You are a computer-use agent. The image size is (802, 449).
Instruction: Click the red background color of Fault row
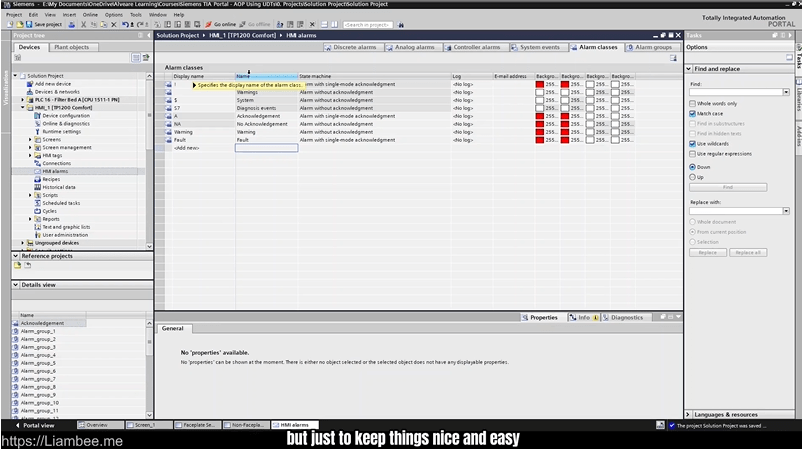[540, 140]
